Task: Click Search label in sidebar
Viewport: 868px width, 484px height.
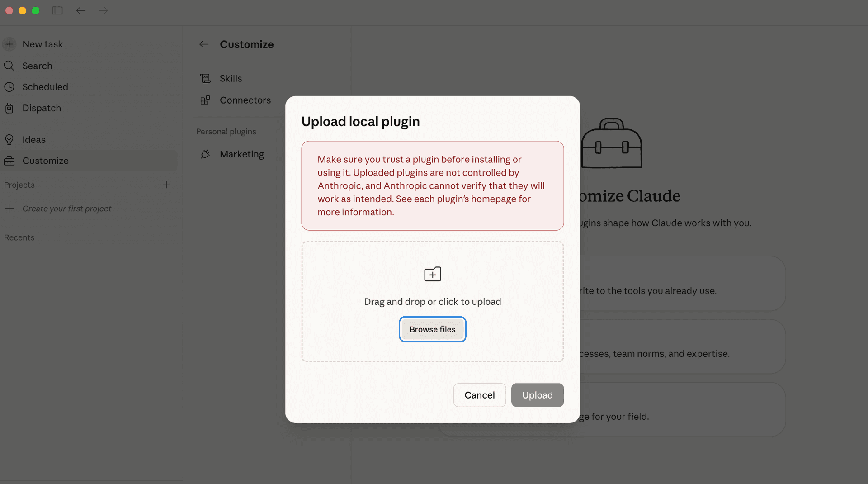Action: (38, 66)
